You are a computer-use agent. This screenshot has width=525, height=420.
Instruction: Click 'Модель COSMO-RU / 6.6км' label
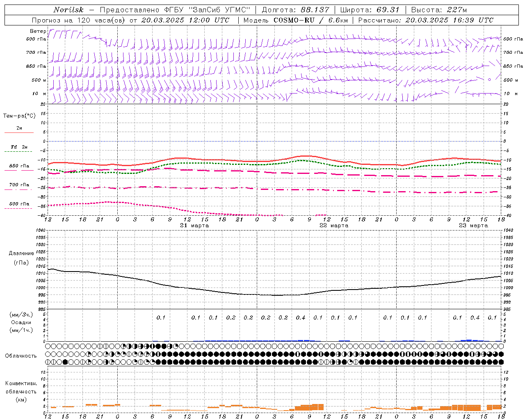tap(295, 20)
